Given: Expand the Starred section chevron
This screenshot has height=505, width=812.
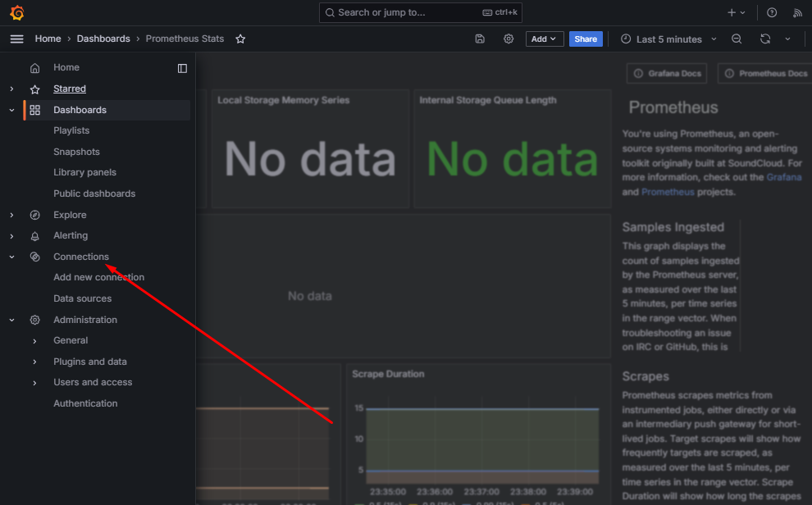Looking at the screenshot, I should pyautogui.click(x=12, y=89).
